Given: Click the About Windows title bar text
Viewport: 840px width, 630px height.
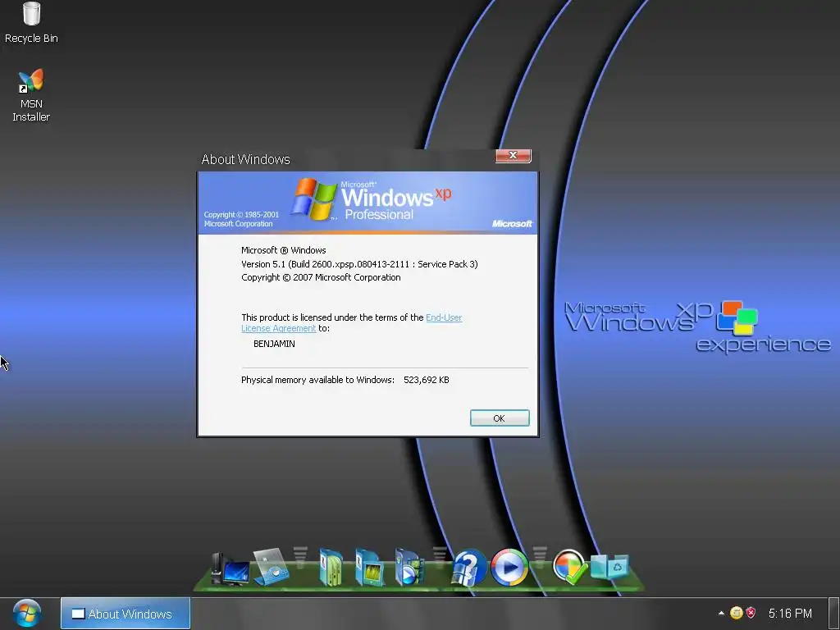Looking at the screenshot, I should coord(245,159).
